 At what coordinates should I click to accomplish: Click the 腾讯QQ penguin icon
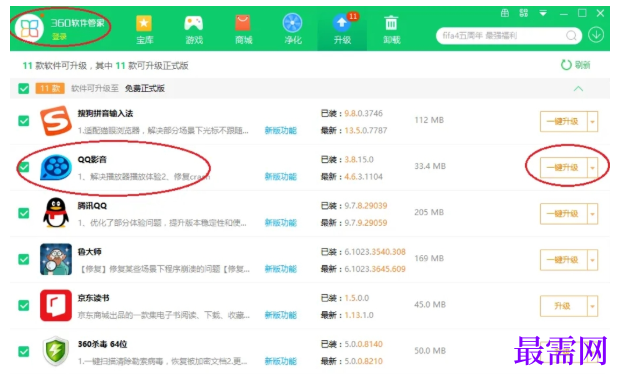pos(56,213)
